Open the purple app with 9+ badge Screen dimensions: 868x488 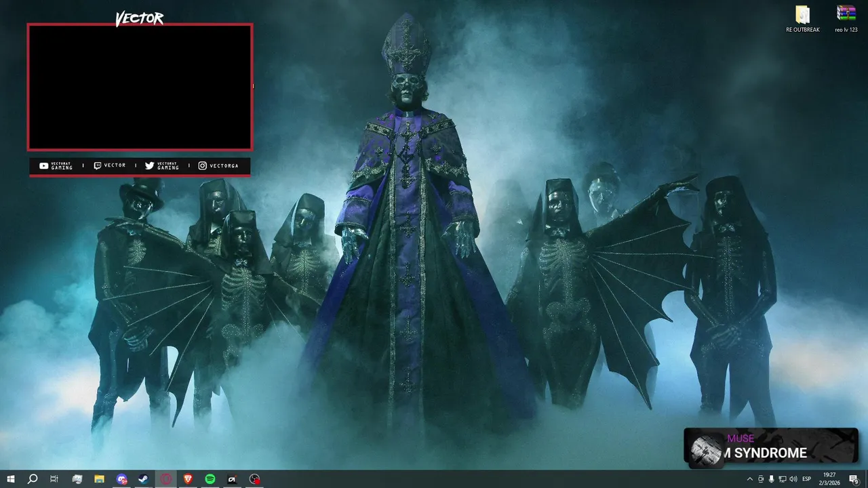click(x=121, y=479)
